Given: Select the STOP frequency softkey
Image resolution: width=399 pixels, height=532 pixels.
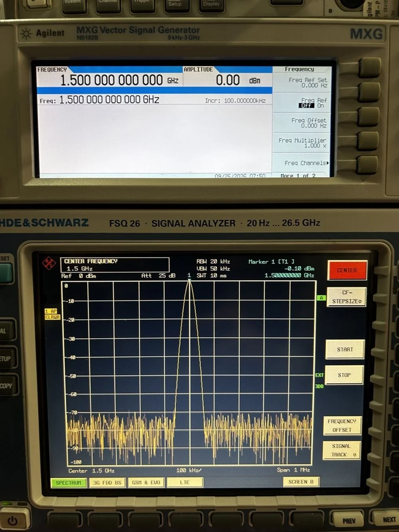Looking at the screenshot, I should click(x=344, y=375).
